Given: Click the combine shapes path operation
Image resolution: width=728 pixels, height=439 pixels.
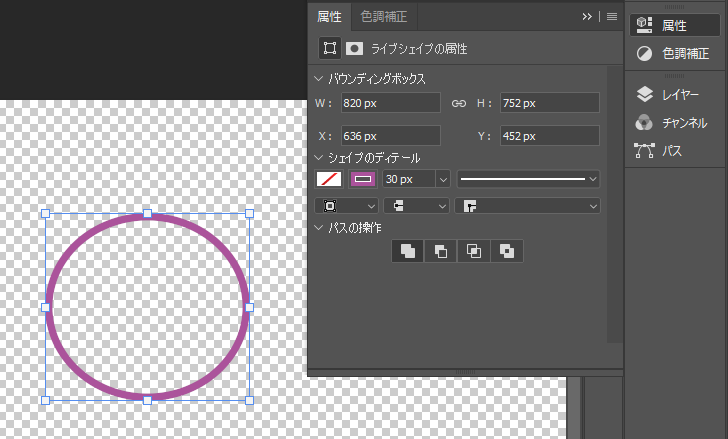Looking at the screenshot, I should pos(408,251).
